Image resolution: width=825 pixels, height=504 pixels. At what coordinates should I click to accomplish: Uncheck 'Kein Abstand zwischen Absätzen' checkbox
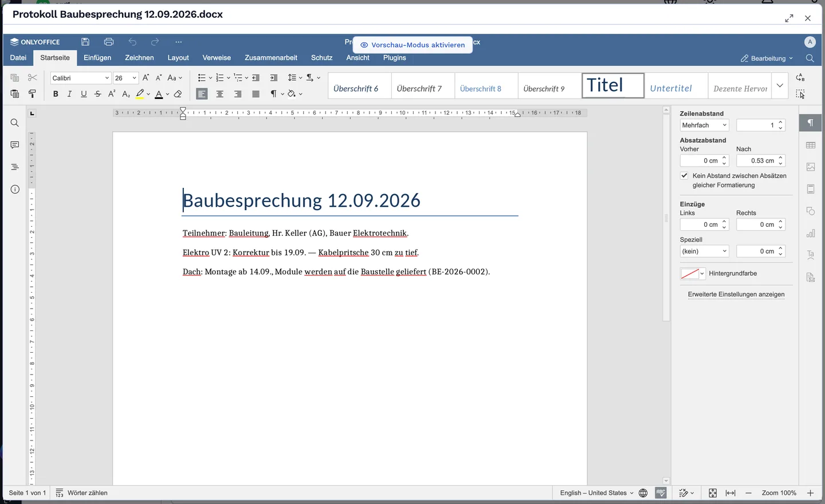pyautogui.click(x=684, y=176)
